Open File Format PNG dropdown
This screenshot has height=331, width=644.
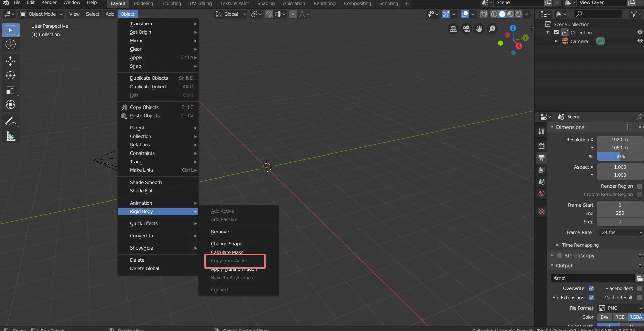coord(621,308)
